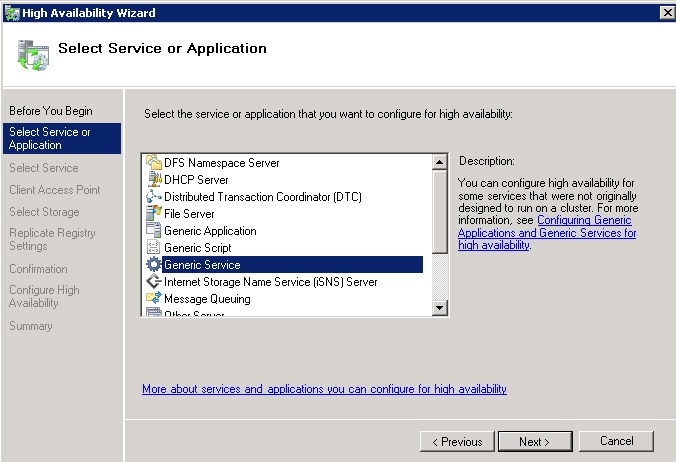Click the iSNS Server icon
The height and width of the screenshot is (462, 676).
(153, 282)
